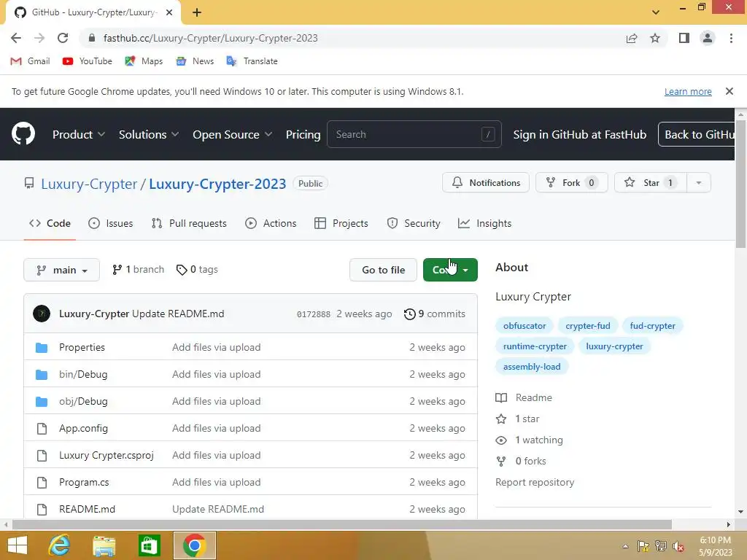Open the README.md file
Image resolution: width=747 pixels, height=560 pixels.
tap(87, 509)
